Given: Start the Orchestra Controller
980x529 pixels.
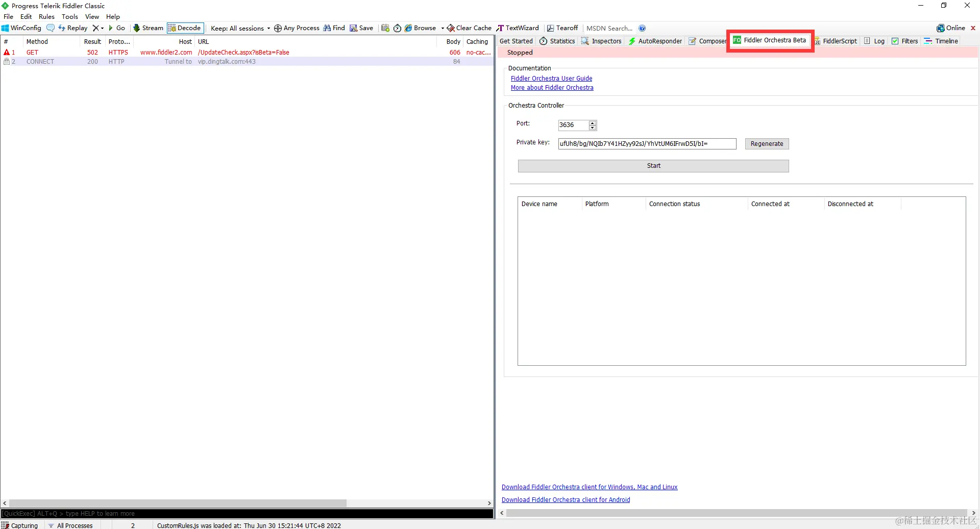Looking at the screenshot, I should [653, 166].
